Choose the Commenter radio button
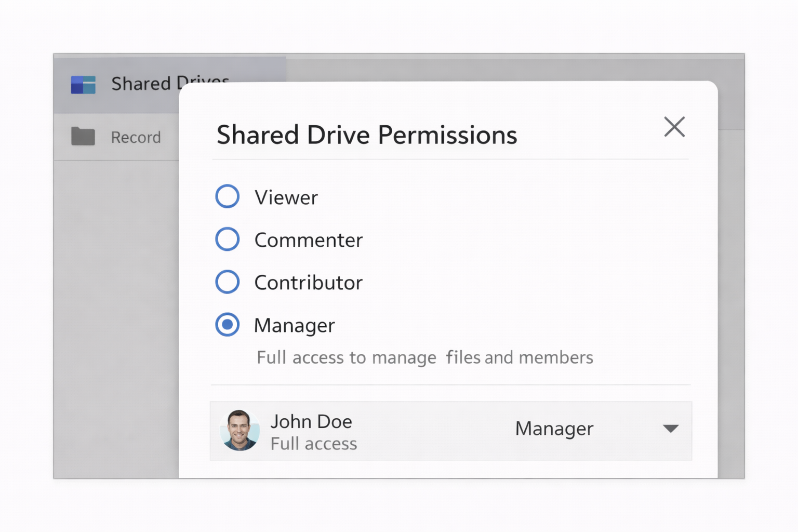This screenshot has width=798, height=532. click(228, 239)
